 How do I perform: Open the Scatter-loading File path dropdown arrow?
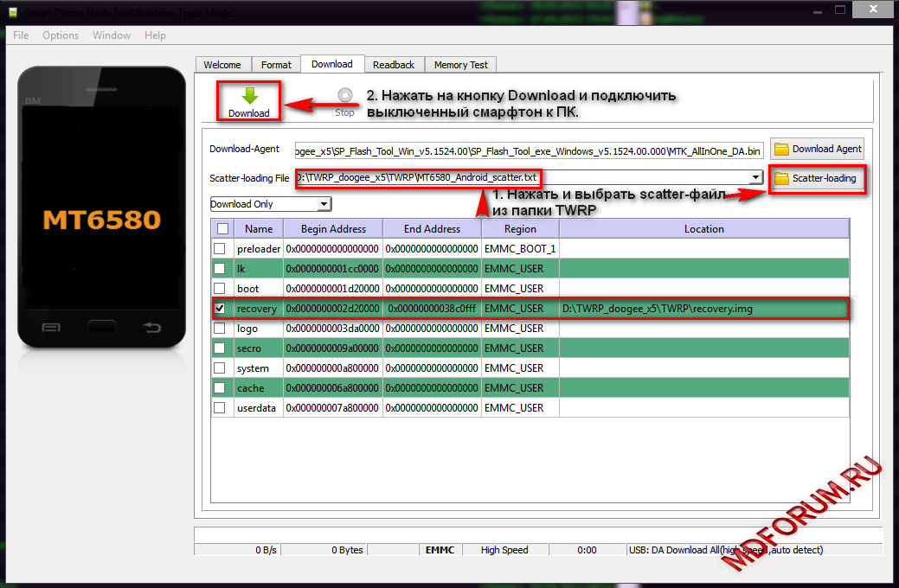click(755, 177)
